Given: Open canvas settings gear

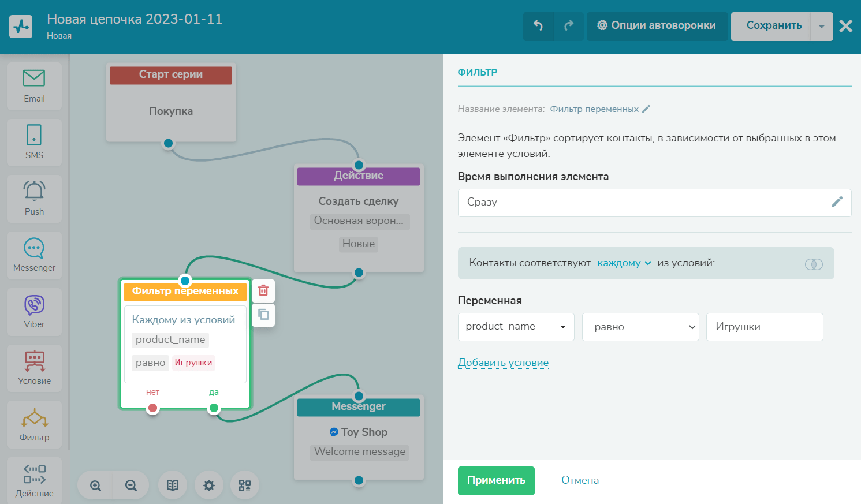Looking at the screenshot, I should click(209, 486).
